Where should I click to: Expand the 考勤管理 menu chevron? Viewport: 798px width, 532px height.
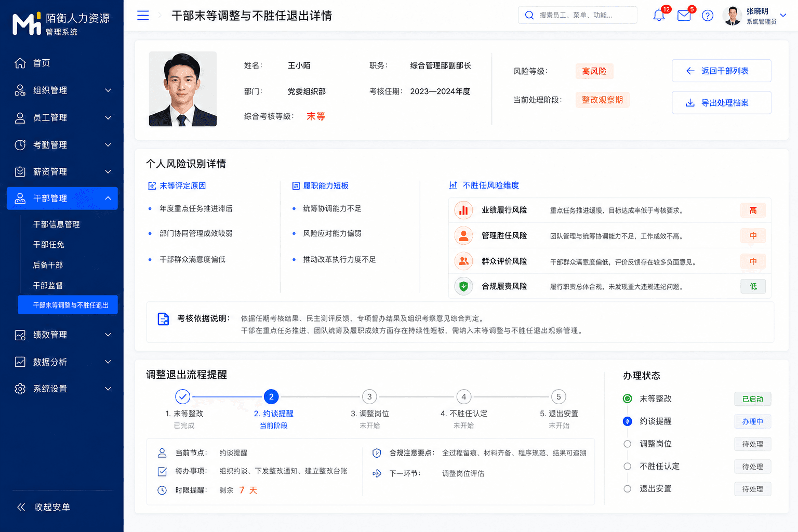[108, 144]
